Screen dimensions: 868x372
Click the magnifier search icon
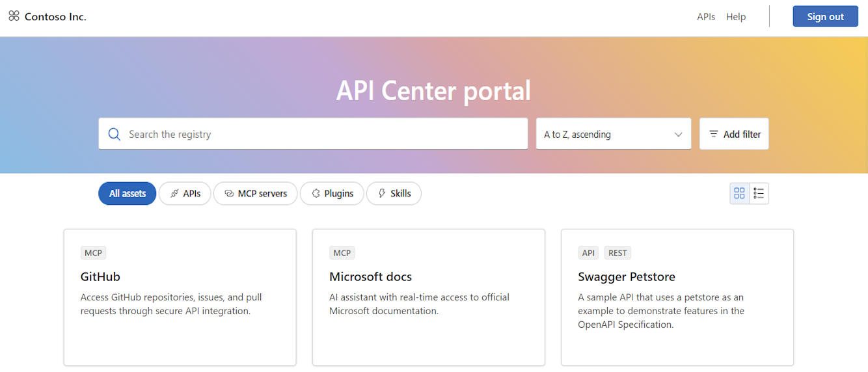[115, 134]
